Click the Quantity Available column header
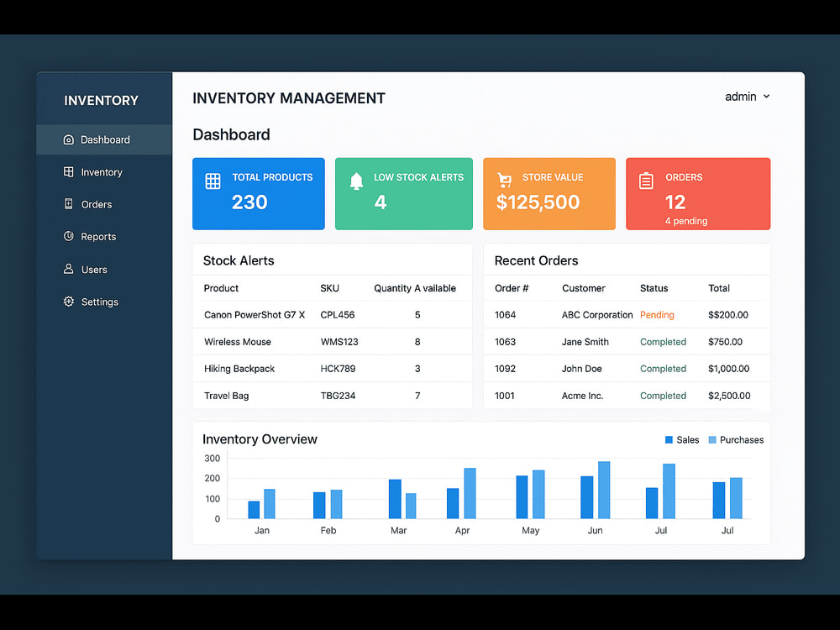Image resolution: width=840 pixels, height=630 pixels. pos(415,288)
